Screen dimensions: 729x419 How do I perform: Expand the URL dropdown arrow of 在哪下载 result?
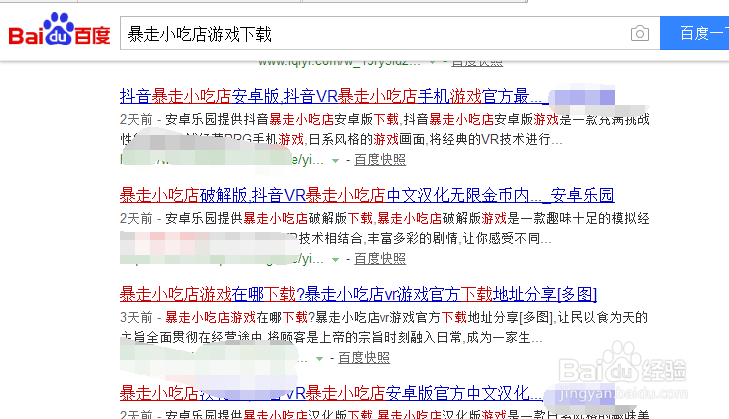(319, 359)
